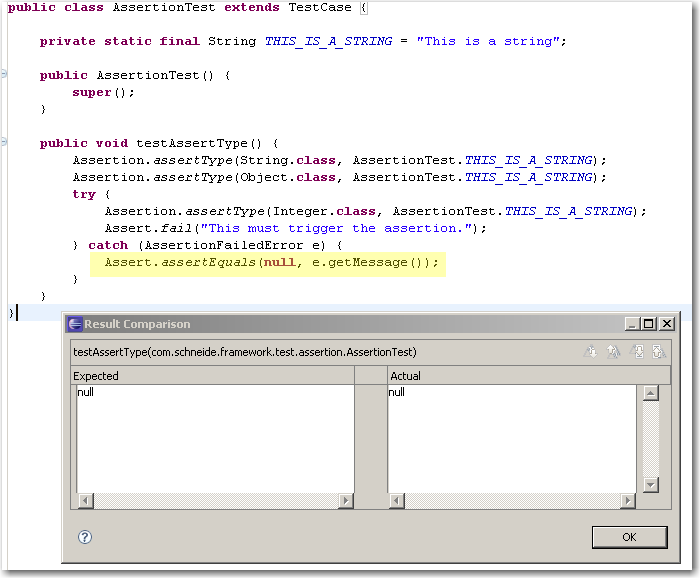The height and width of the screenshot is (578, 700).
Task: Collapse the AssertionTest() constructor fold marker
Action: (4, 75)
